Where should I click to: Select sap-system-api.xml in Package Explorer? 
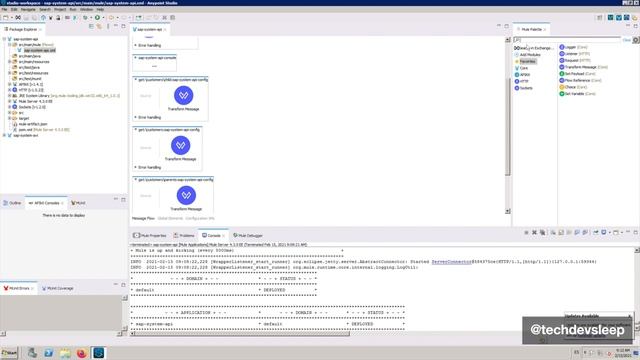39,50
